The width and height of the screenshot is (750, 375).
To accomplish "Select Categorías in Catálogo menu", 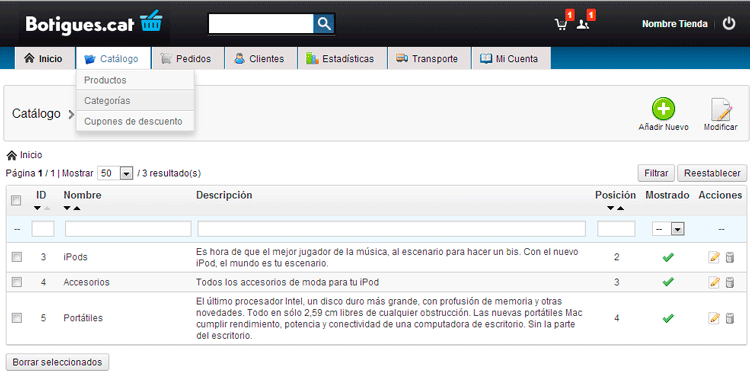I will click(135, 100).
